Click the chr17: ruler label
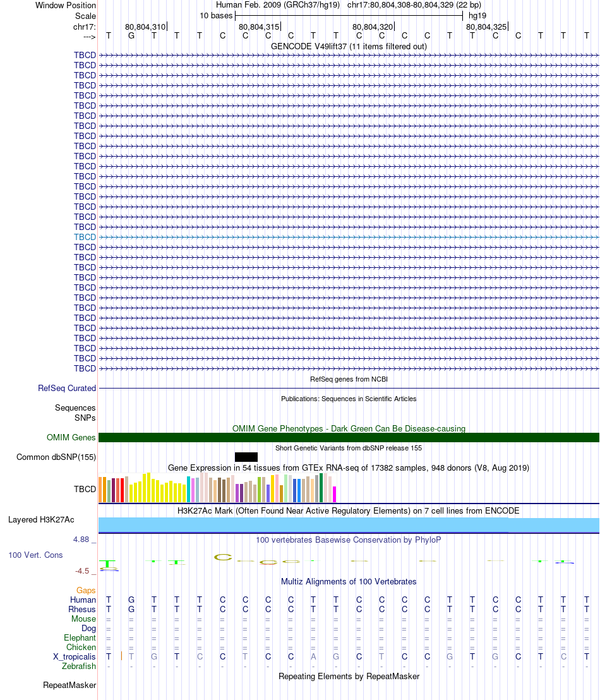 pos(85,27)
